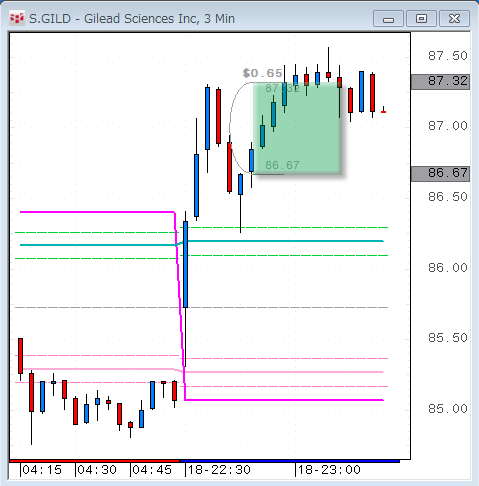The width and height of the screenshot is (479, 486).
Task: Click the 86.00 price axis label
Action: 448,268
